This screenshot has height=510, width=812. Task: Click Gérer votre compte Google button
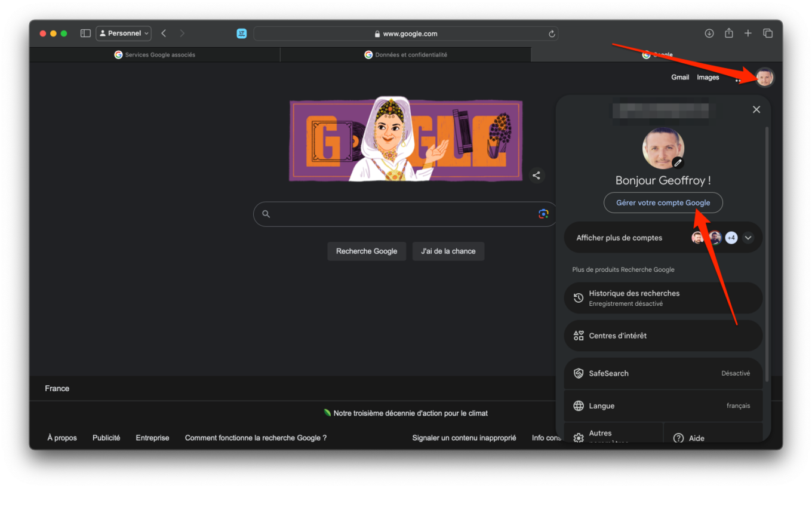[x=663, y=203]
